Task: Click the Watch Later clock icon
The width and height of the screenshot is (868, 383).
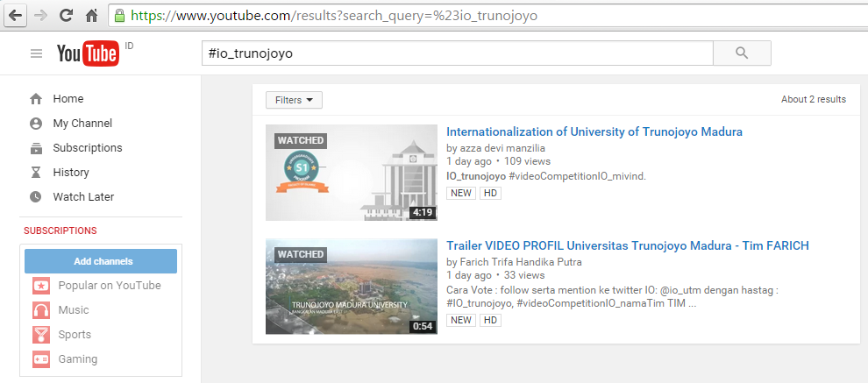Action: pyautogui.click(x=36, y=196)
